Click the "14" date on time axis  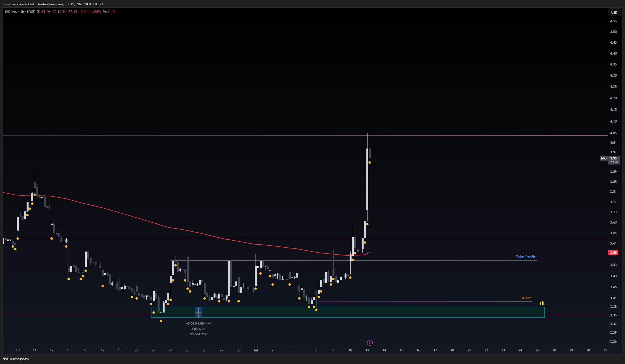tap(384, 350)
